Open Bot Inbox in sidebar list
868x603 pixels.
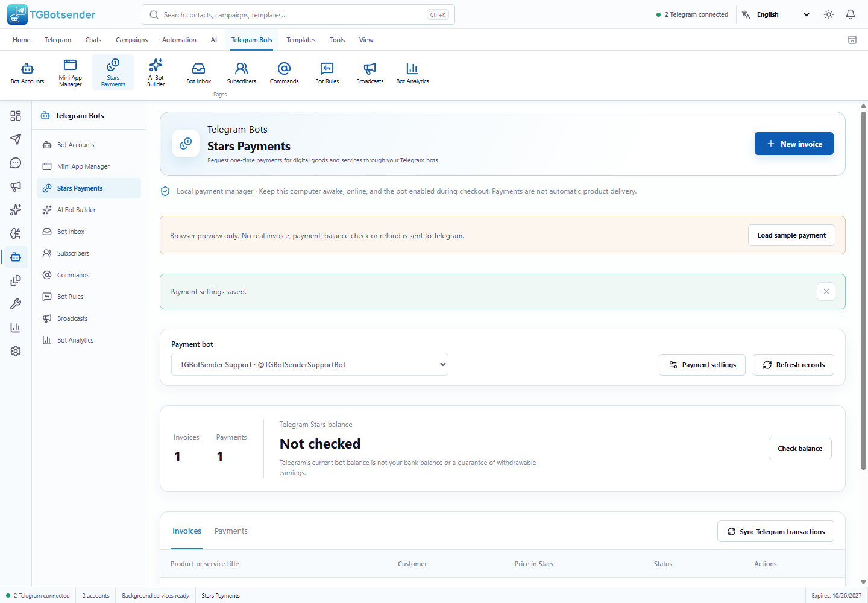[x=89, y=232]
